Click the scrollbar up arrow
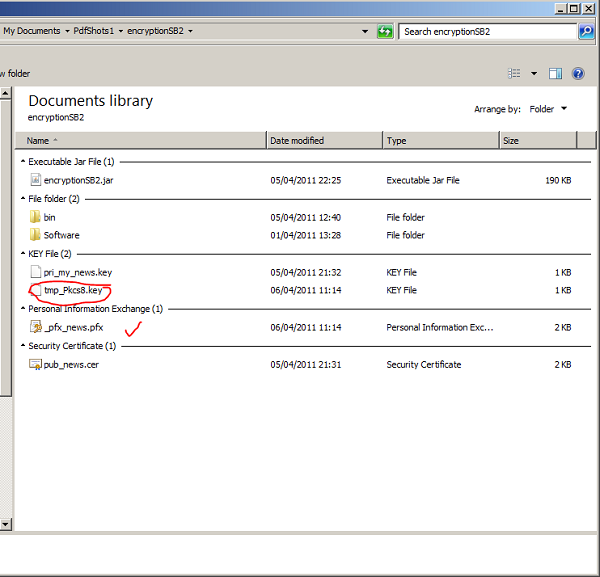 [5, 93]
